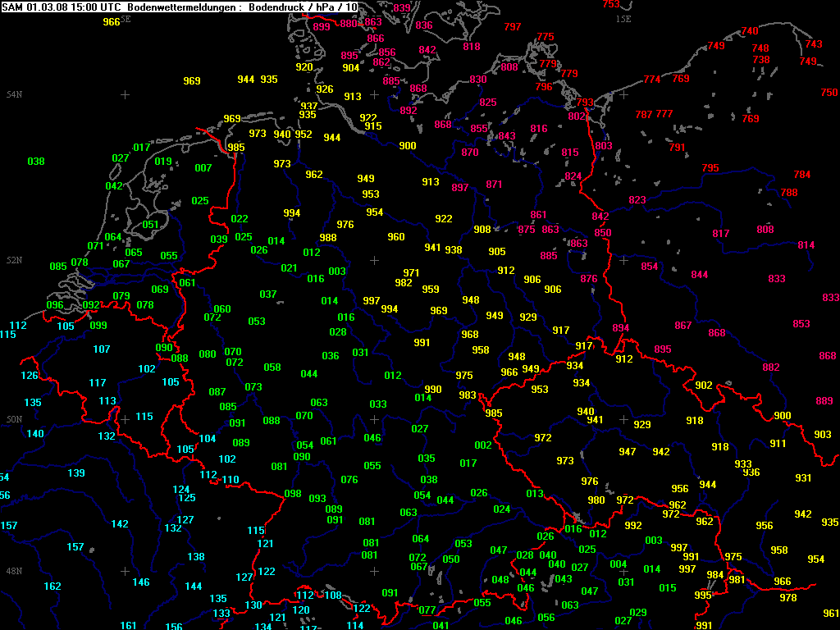Click the 50N latitude label
The width and height of the screenshot is (840, 630).
pyautogui.click(x=15, y=419)
